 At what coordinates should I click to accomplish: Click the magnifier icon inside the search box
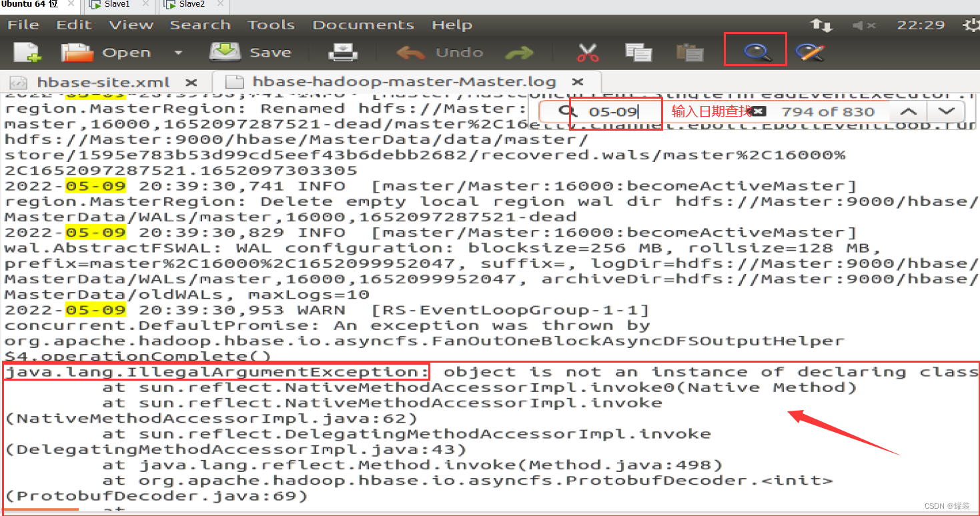point(566,111)
